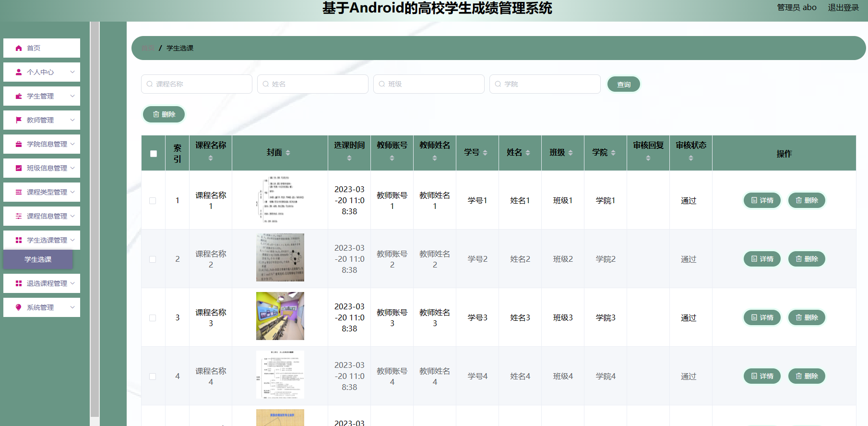Expand 课程信息管理 menu chevron

coord(72,216)
